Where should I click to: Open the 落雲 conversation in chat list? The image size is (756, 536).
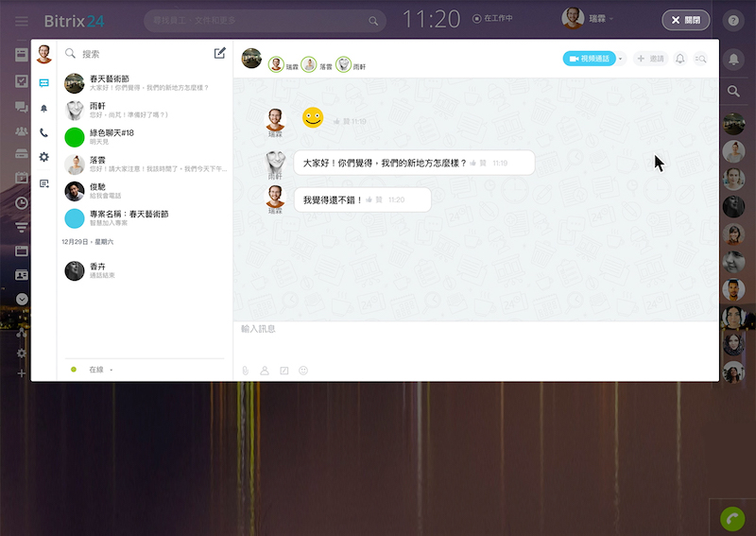145,164
